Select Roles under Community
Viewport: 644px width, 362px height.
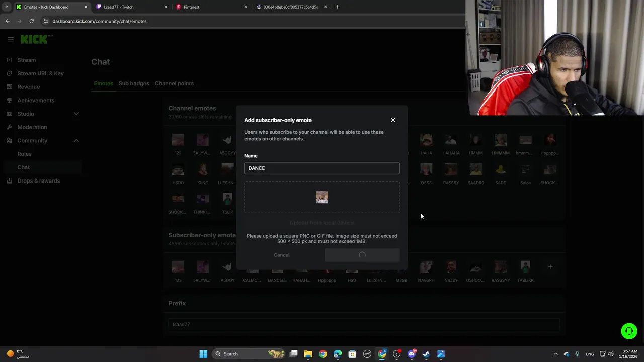tap(25, 154)
